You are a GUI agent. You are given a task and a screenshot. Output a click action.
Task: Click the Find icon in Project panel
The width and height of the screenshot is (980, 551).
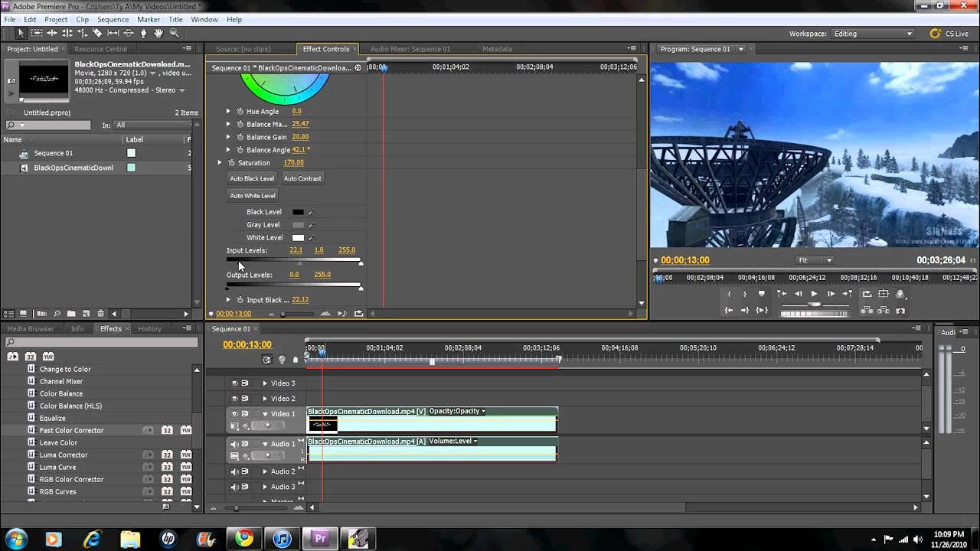(57, 314)
